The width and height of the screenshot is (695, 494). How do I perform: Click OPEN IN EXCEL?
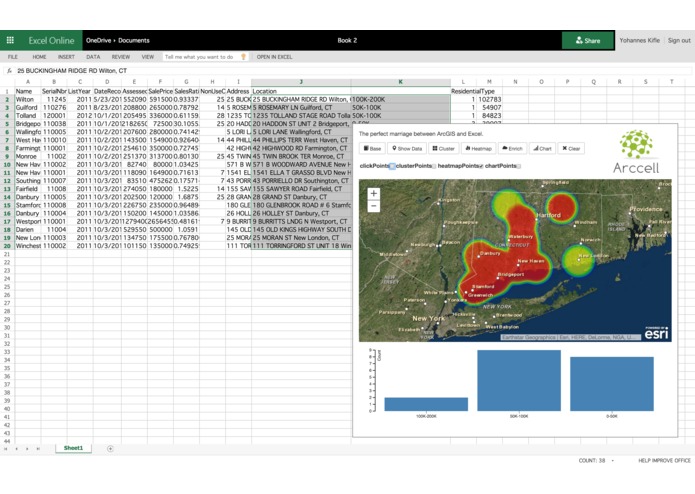tap(274, 57)
